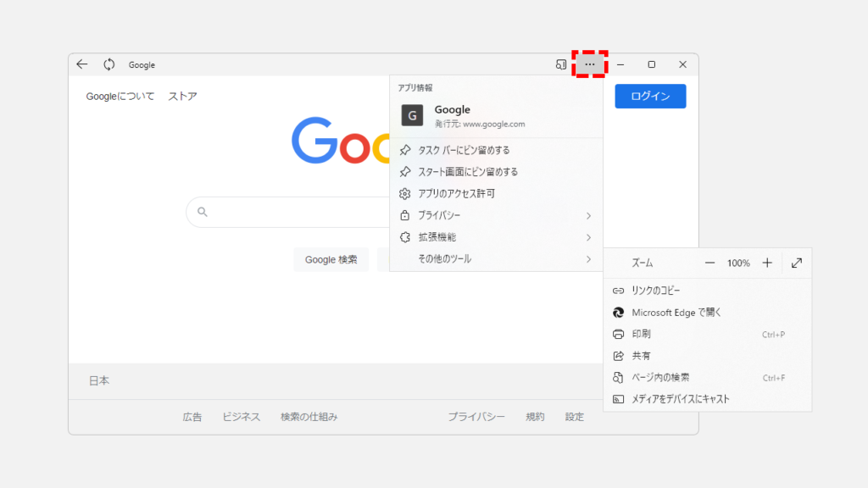
Task: Click the link icon beside リンクのコピー
Action: click(x=618, y=291)
